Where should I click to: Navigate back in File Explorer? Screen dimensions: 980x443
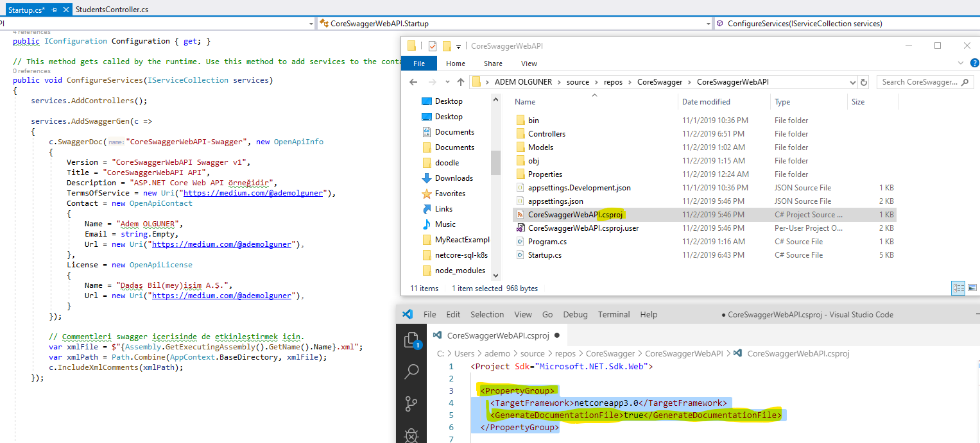coord(414,82)
